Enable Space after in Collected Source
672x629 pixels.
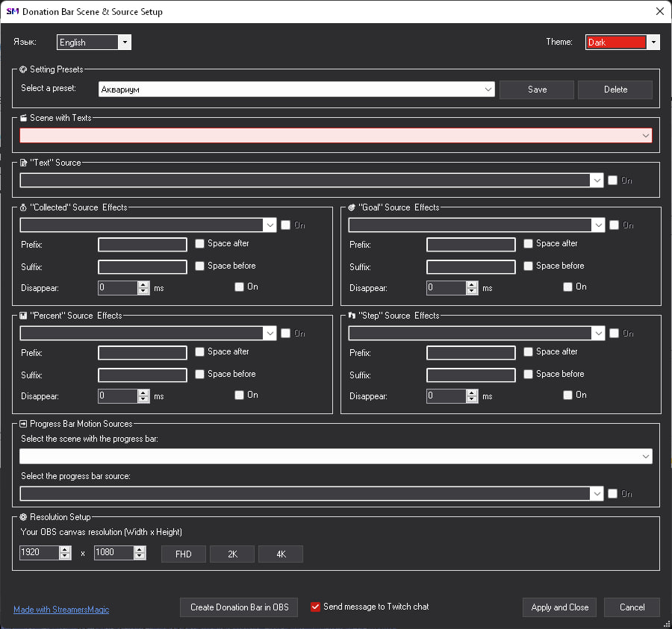pos(199,244)
